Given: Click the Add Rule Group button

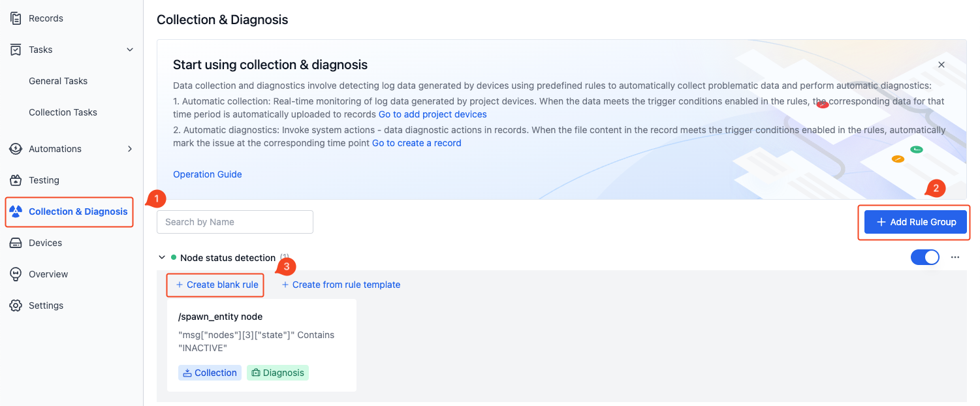Looking at the screenshot, I should (x=916, y=222).
